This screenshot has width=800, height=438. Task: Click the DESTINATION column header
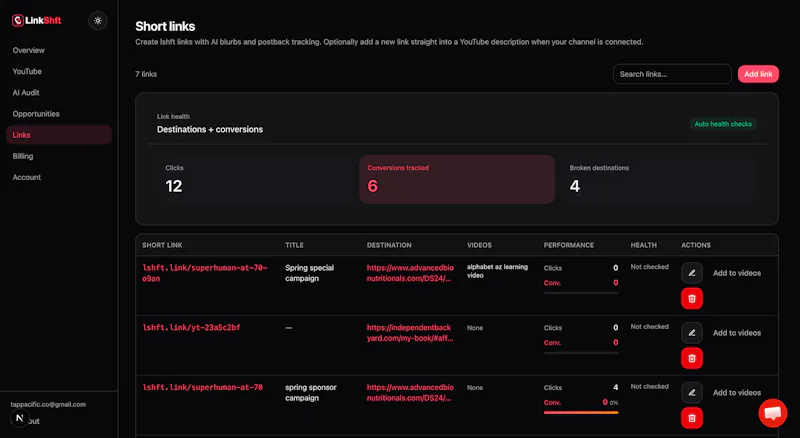389,245
